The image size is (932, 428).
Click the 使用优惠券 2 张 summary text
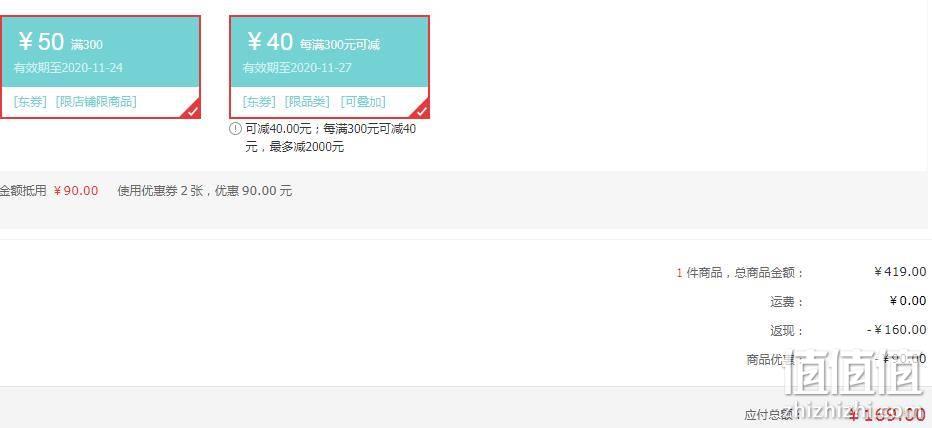160,191
